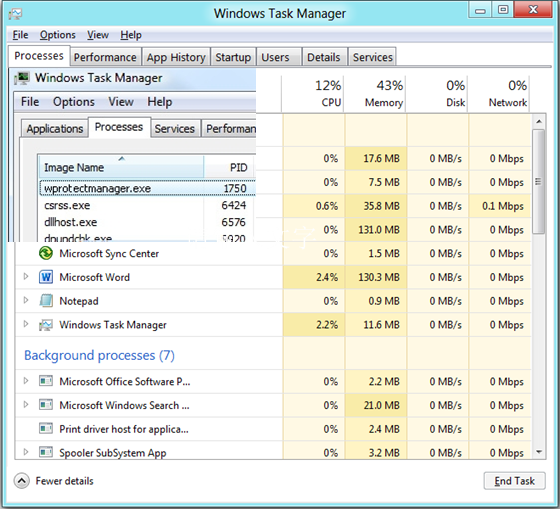Expand the Windows Task Manager process
560x509 pixels.
[26, 324]
